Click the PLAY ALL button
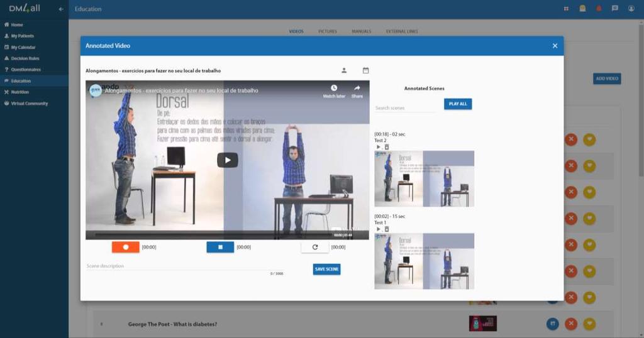 (458, 104)
